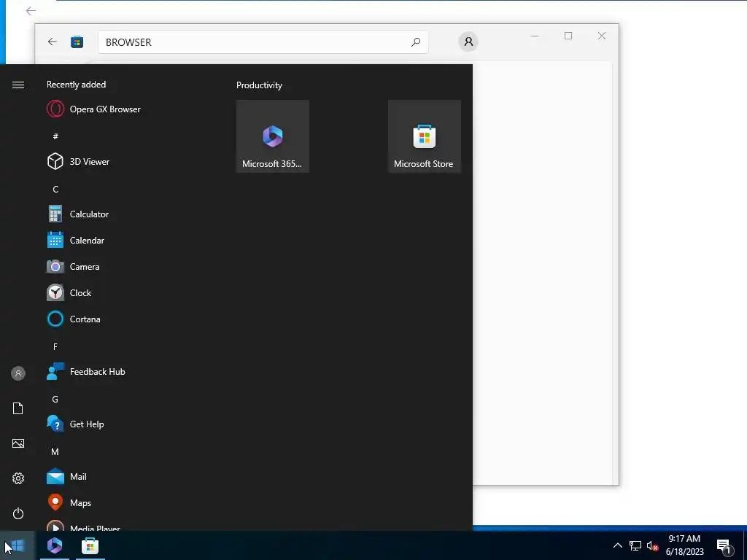Click the Microsoft Store logo icon
Screen dimensions: 747x560
point(77,42)
